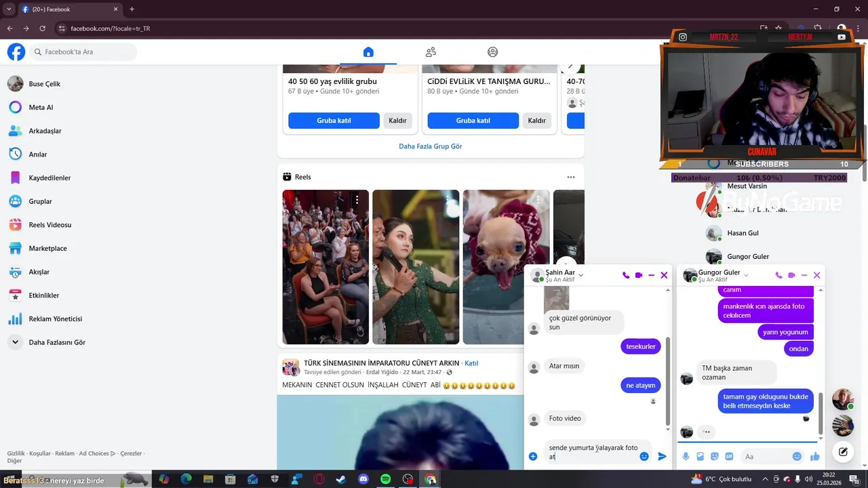
Task: Click Katıl on TÜRK SİNEMASININ İMPARATORU post
Action: point(471,363)
